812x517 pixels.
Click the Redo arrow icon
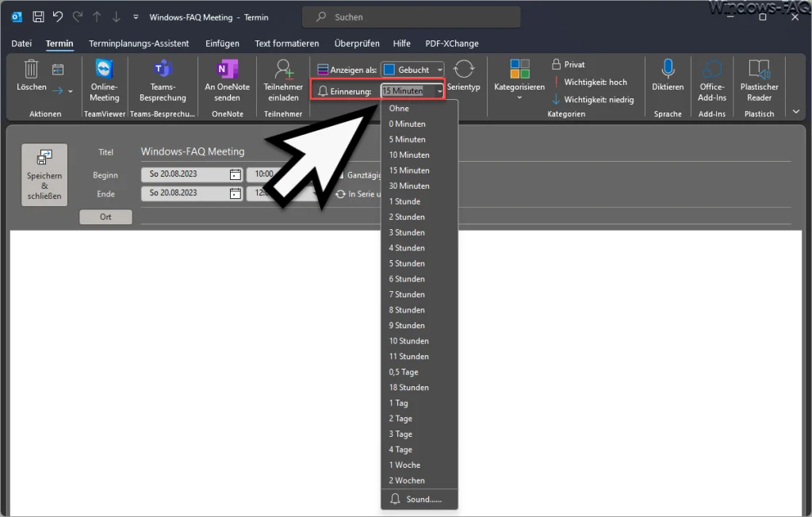(x=77, y=17)
